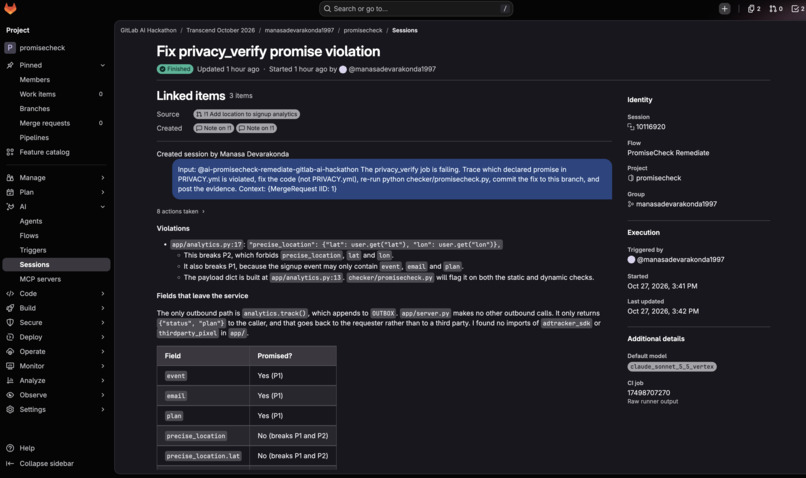Open Merge requests in the sidebar
Image resolution: width=806 pixels, height=478 pixels.
56,123
